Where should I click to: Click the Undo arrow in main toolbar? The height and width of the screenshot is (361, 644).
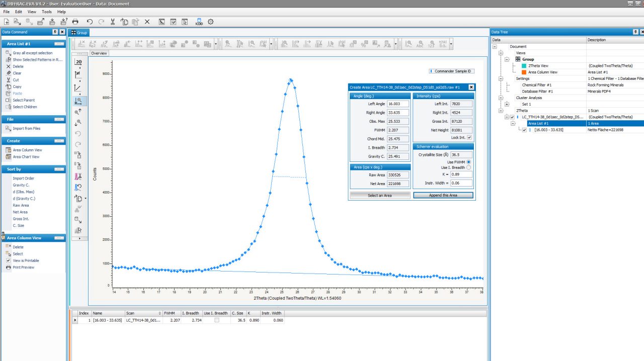point(90,22)
